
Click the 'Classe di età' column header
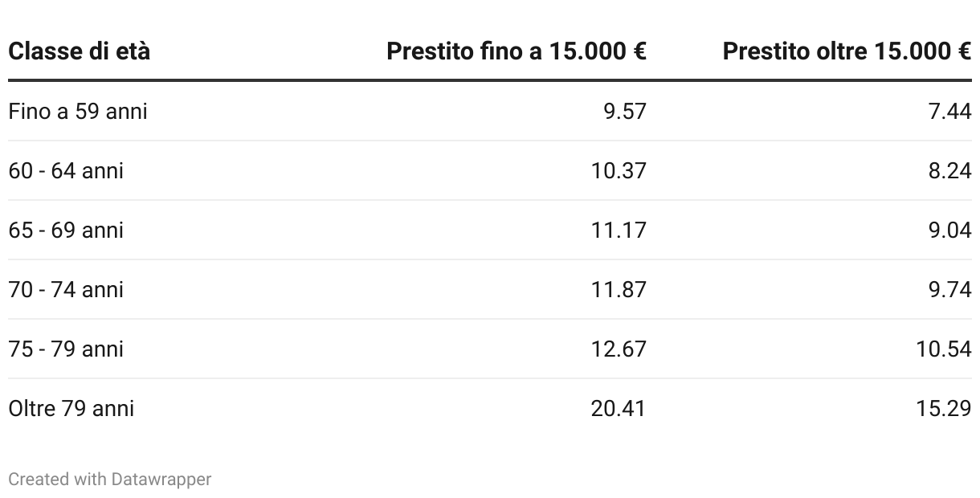point(79,51)
